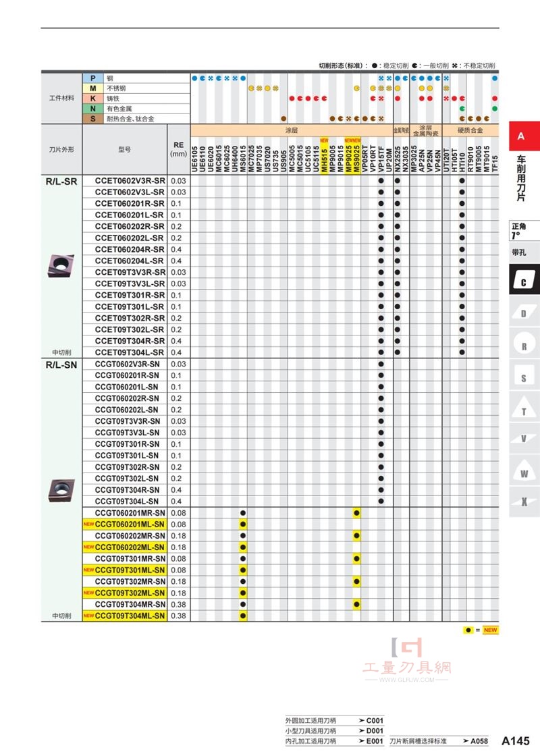
Task: Select model 'CCGT09T3V3R-SN'
Action: coord(128,421)
